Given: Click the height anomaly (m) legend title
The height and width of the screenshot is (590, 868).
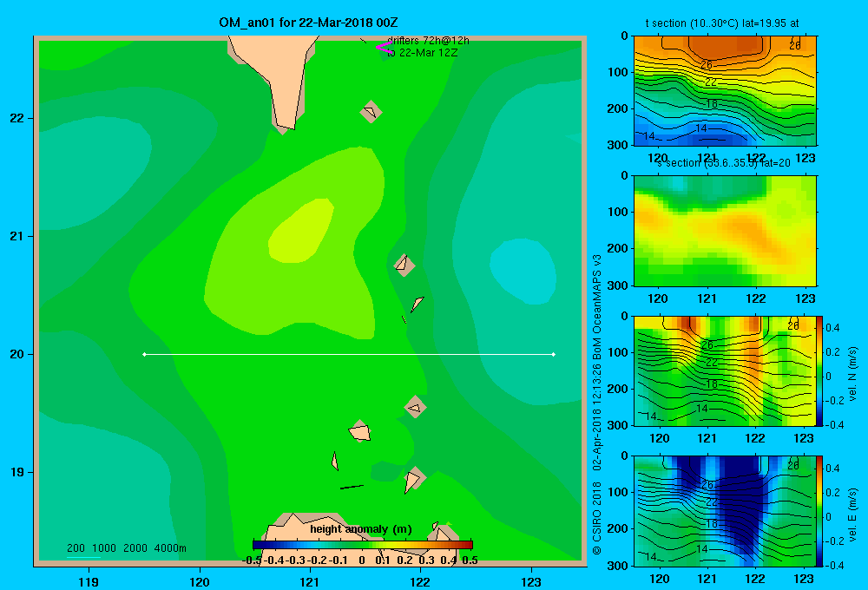Looking at the screenshot, I should (361, 529).
